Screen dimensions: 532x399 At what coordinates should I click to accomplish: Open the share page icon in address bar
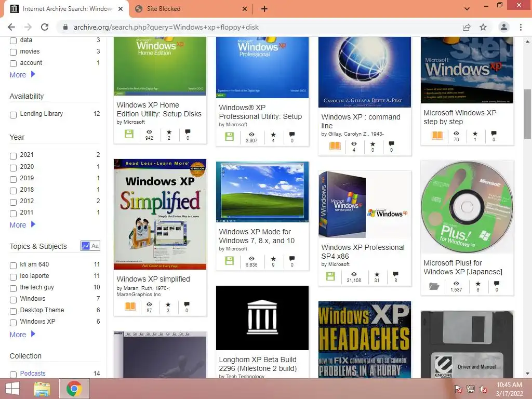coord(467,27)
